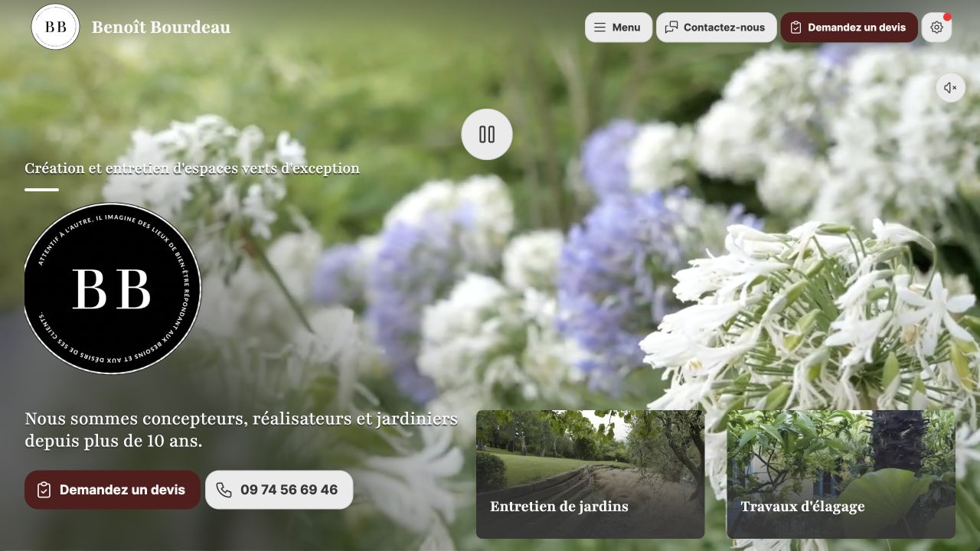Click the header Demandez un devis button

click(849, 28)
